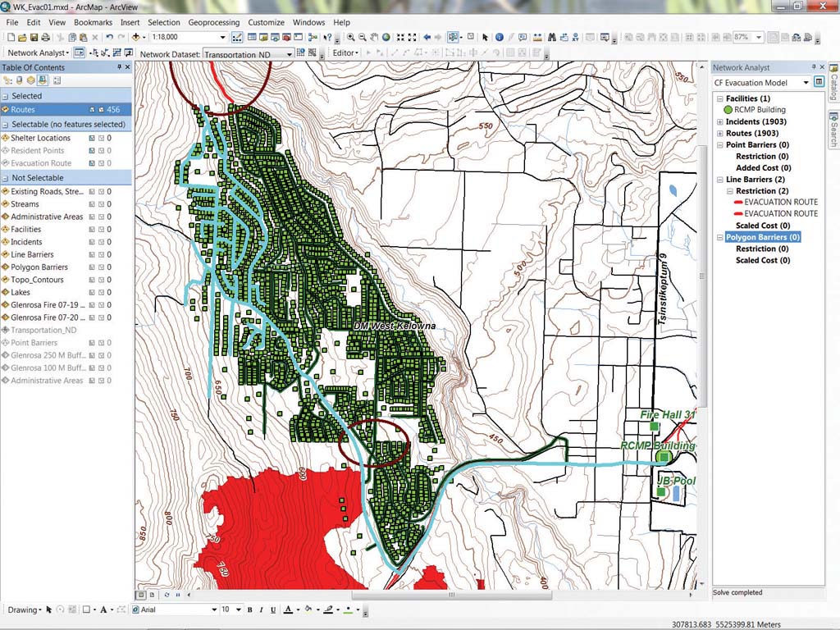
Task: Select the Zoom In magnifier tool
Action: 350,37
